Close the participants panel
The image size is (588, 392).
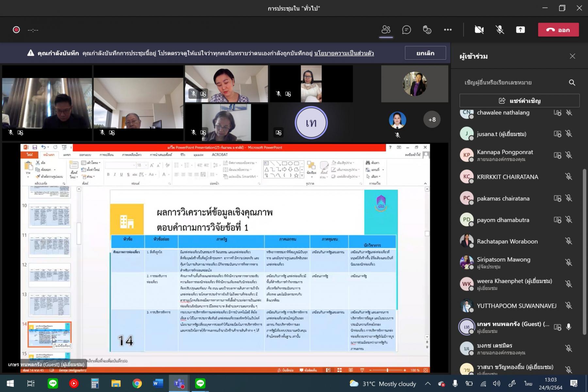pyautogui.click(x=572, y=56)
